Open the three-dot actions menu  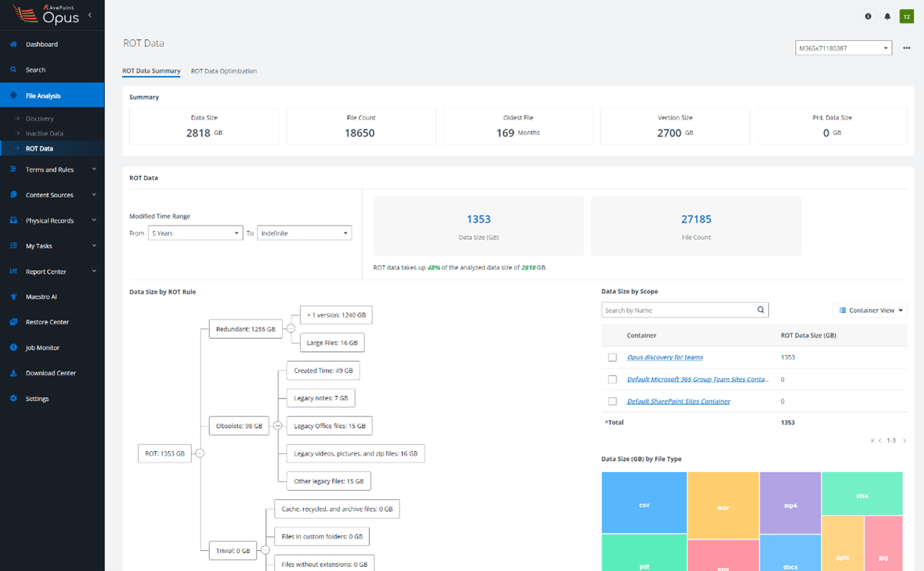click(905, 47)
